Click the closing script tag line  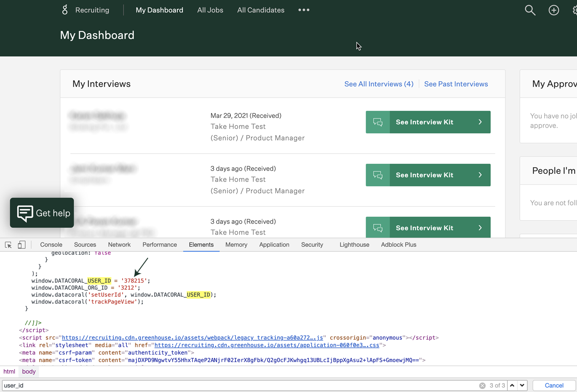coord(34,330)
